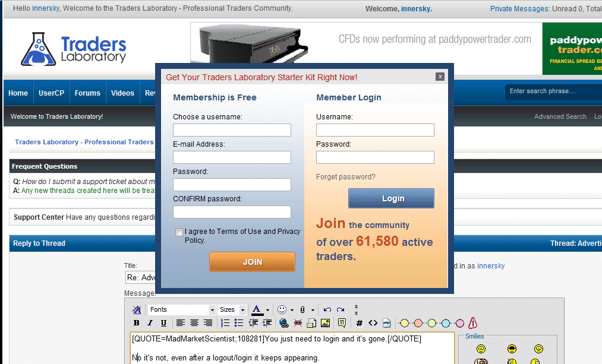The image size is (602, 364).
Task: Click the paperclip attachment icon
Action: 302,309
